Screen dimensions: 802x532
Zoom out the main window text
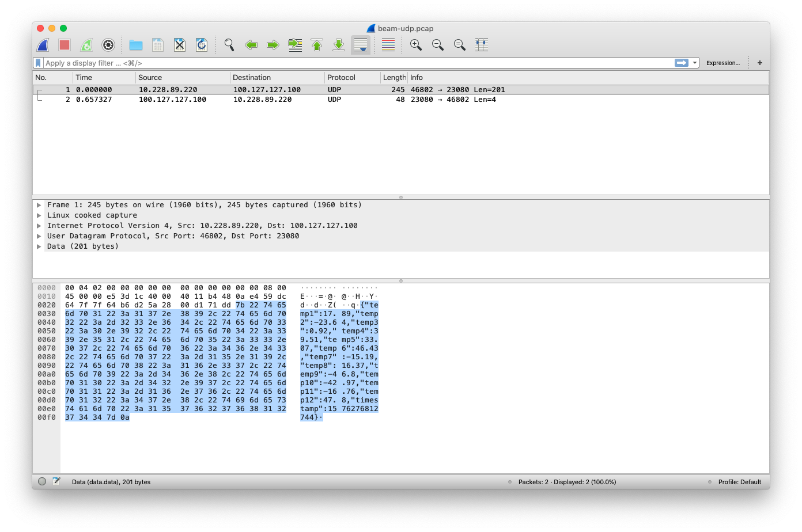coord(438,45)
